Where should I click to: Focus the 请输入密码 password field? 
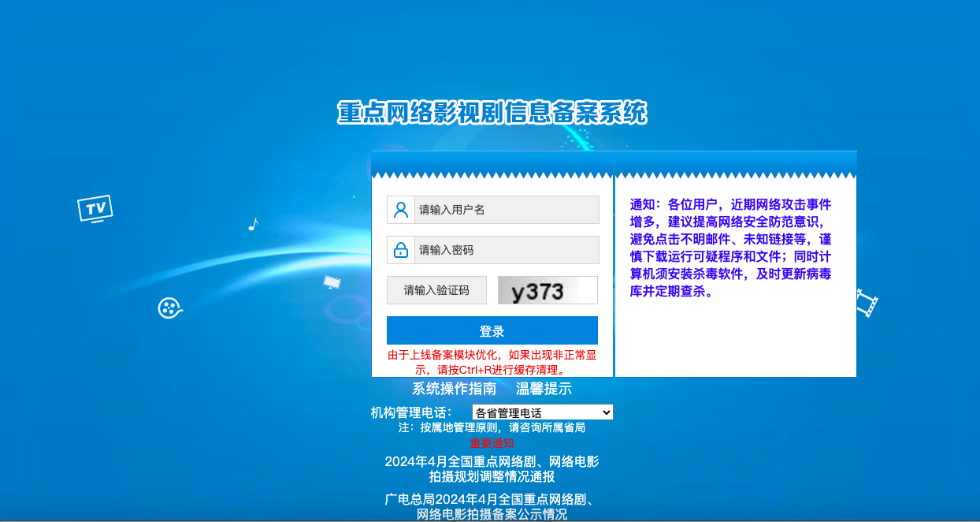click(506, 250)
